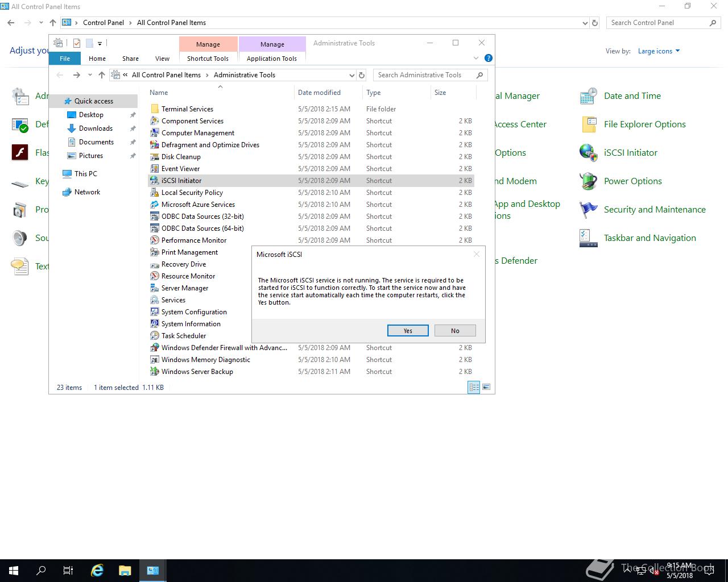Open the Application Tools tab

pyautogui.click(x=272, y=59)
